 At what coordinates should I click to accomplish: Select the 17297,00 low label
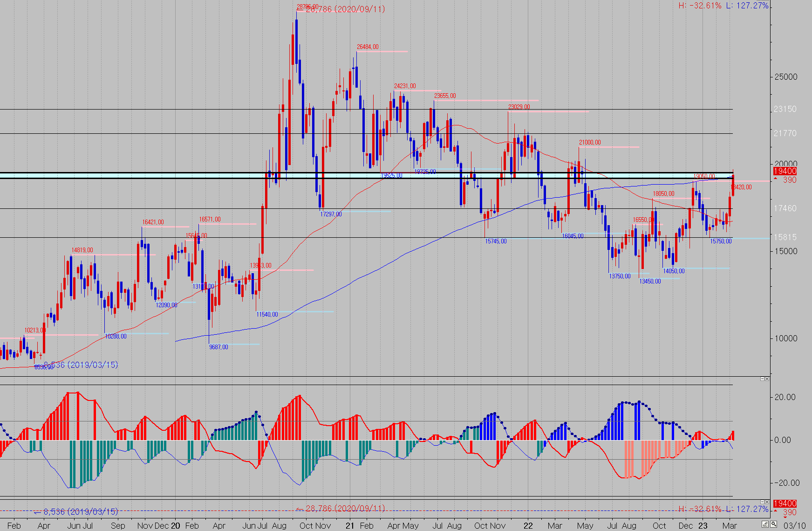[x=331, y=214]
